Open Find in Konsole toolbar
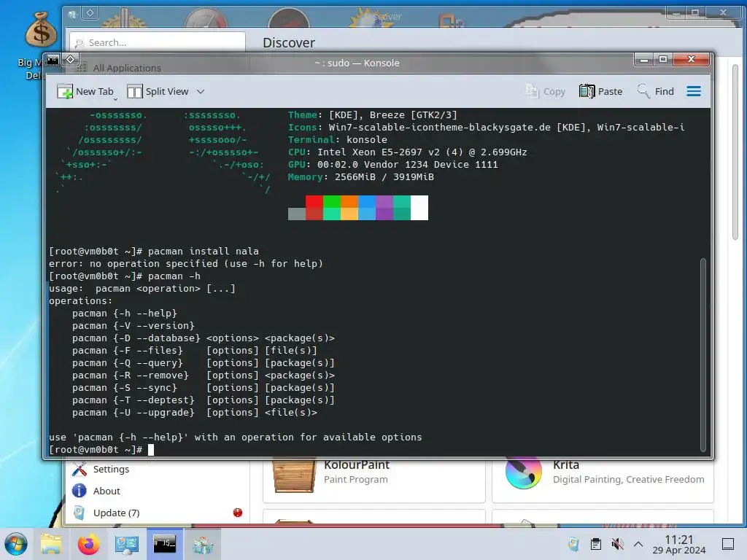Image resolution: width=747 pixels, height=560 pixels. coord(656,91)
